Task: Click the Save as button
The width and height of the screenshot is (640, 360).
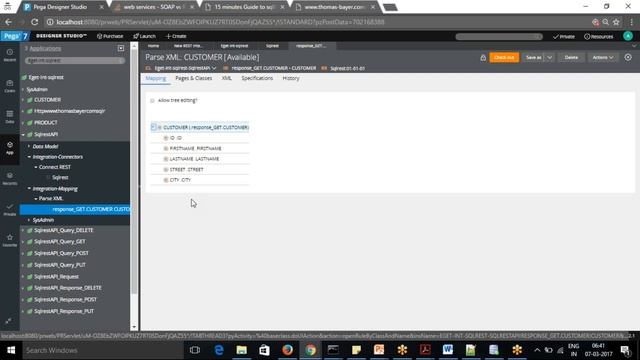Action: [x=533, y=58]
